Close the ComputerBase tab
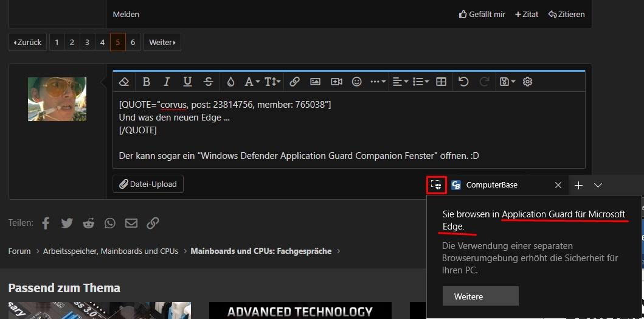This screenshot has width=644, height=319. click(x=558, y=185)
